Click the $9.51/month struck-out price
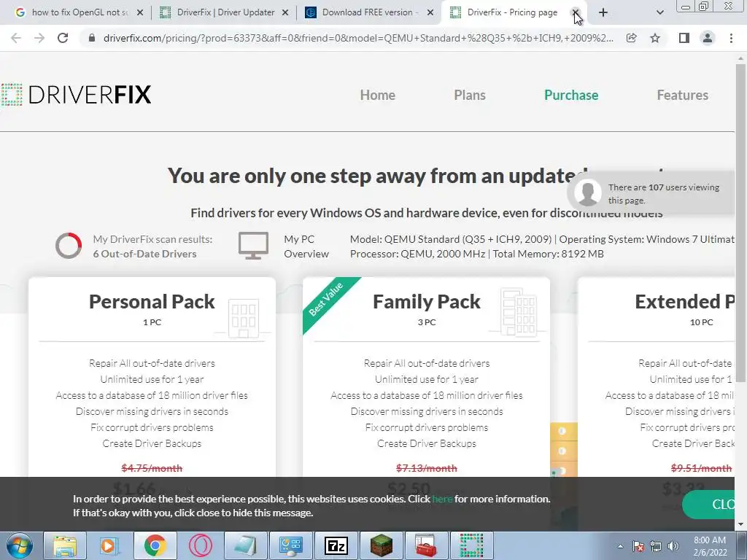 tap(701, 468)
